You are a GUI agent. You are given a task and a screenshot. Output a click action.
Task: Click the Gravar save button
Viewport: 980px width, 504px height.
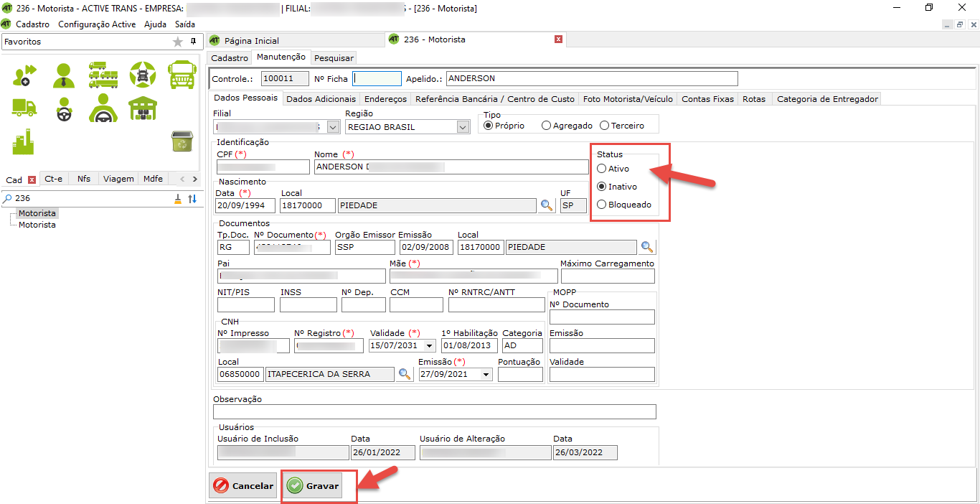[313, 486]
